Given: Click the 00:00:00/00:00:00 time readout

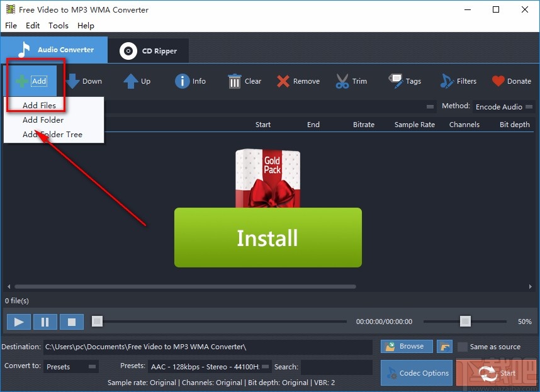Looking at the screenshot, I should (384, 322).
